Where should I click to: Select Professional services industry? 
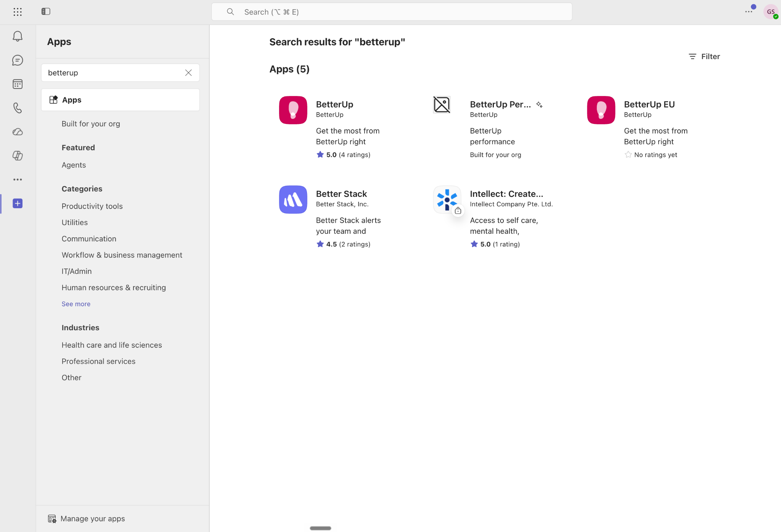click(98, 362)
